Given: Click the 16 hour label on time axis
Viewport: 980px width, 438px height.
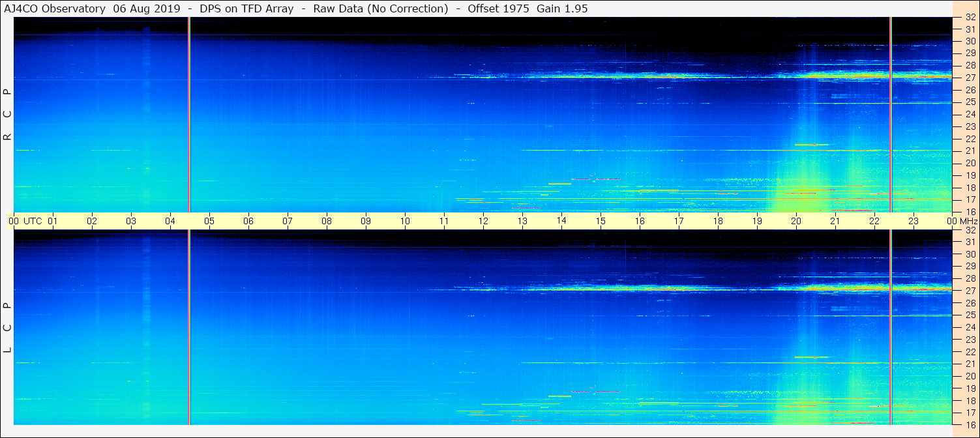Looking at the screenshot, I should click(x=640, y=221).
